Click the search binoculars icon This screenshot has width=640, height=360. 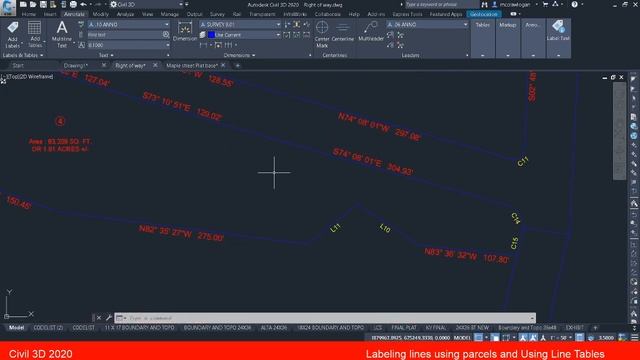tap(484, 4)
